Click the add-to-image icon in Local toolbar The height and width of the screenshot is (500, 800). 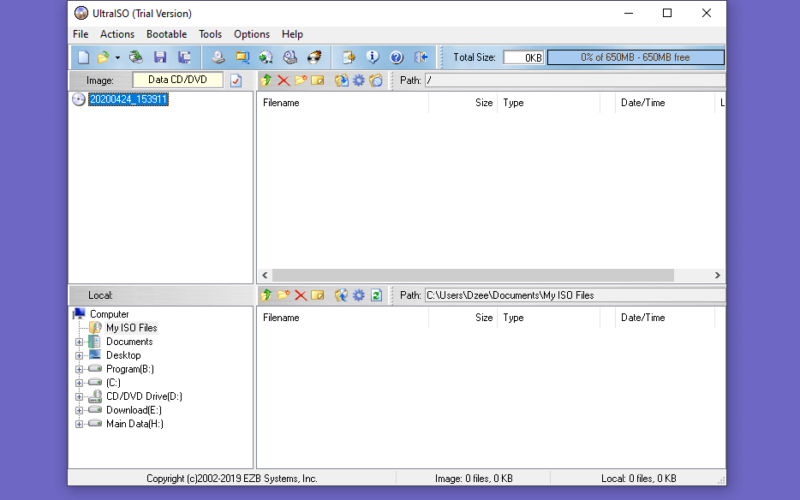tap(341, 295)
